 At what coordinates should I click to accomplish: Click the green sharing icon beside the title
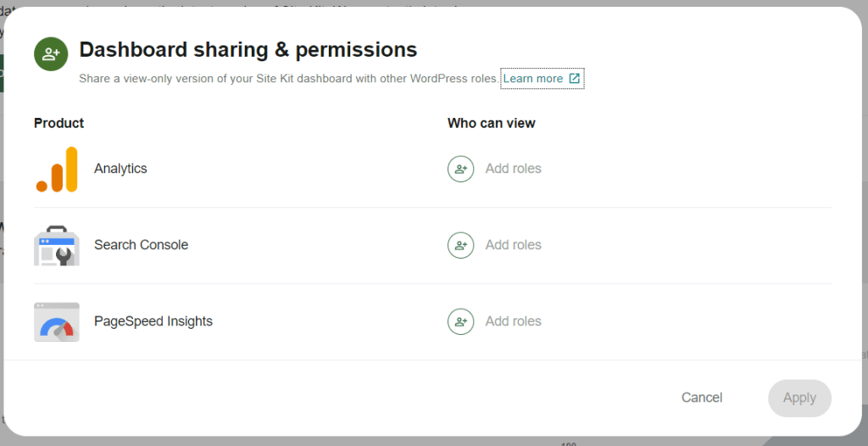tap(51, 53)
